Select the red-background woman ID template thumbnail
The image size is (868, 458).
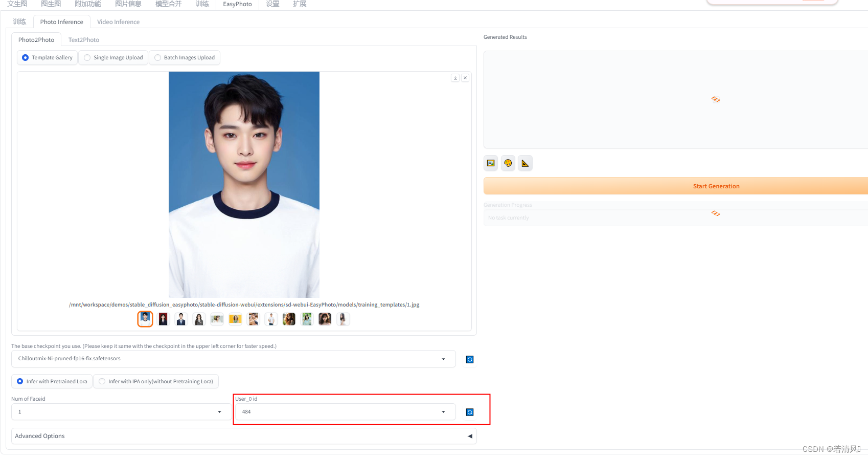pyautogui.click(x=163, y=319)
